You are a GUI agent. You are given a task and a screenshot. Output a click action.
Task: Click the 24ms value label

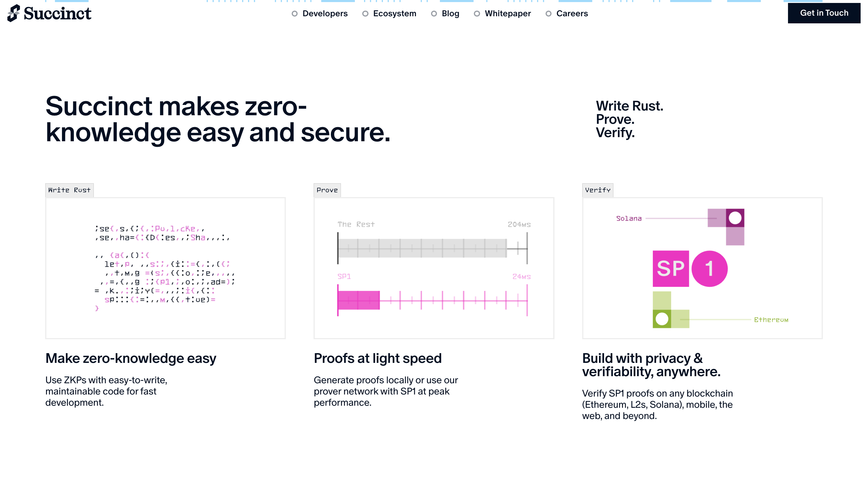pyautogui.click(x=521, y=277)
